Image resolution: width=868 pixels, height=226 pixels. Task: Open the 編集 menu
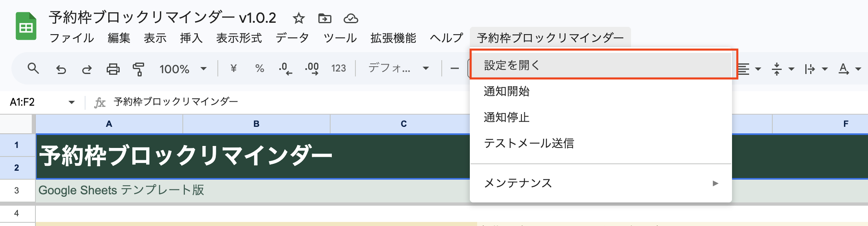tap(119, 38)
